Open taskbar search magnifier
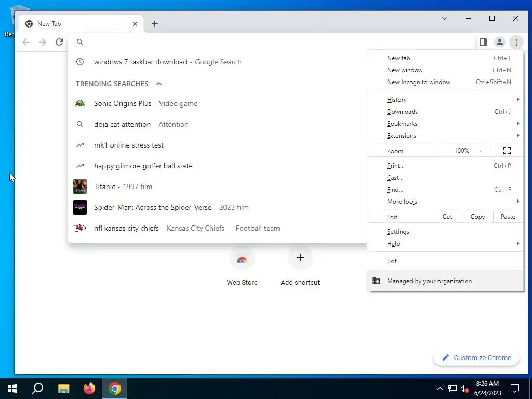The image size is (532, 399). coord(37,389)
